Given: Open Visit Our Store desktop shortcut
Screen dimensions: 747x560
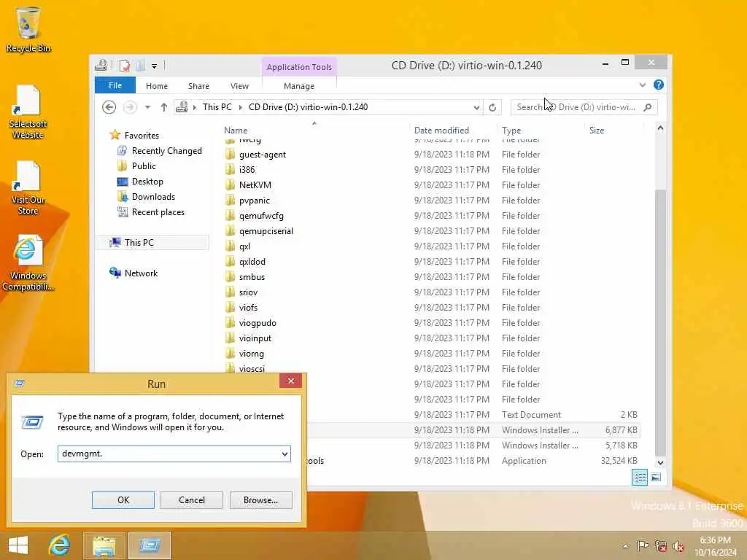Looking at the screenshot, I should pyautogui.click(x=28, y=188).
